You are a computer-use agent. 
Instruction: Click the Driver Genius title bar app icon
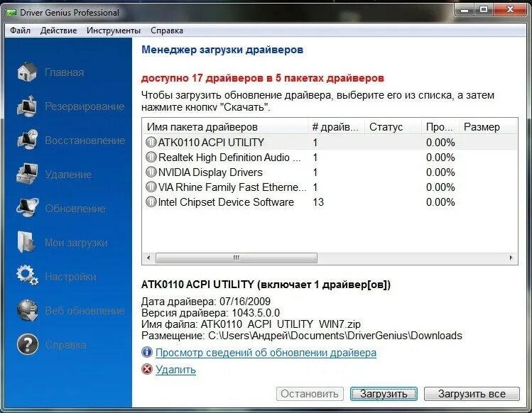pyautogui.click(x=11, y=13)
